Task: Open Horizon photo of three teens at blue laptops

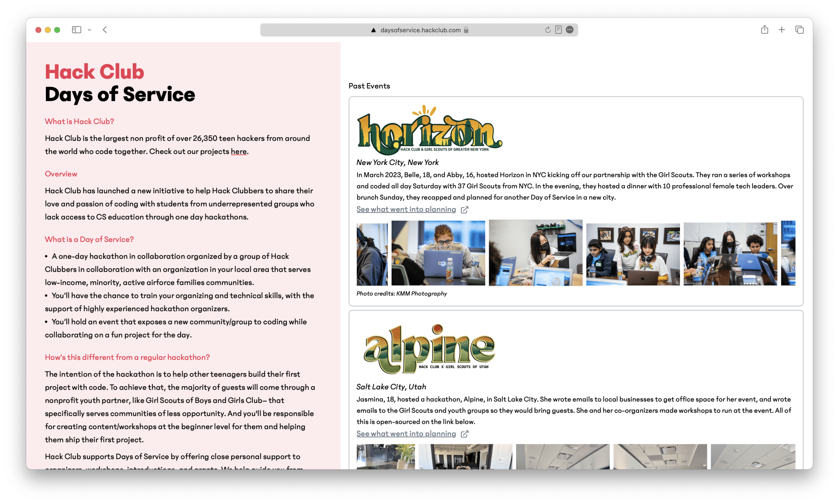Action: tap(730, 254)
